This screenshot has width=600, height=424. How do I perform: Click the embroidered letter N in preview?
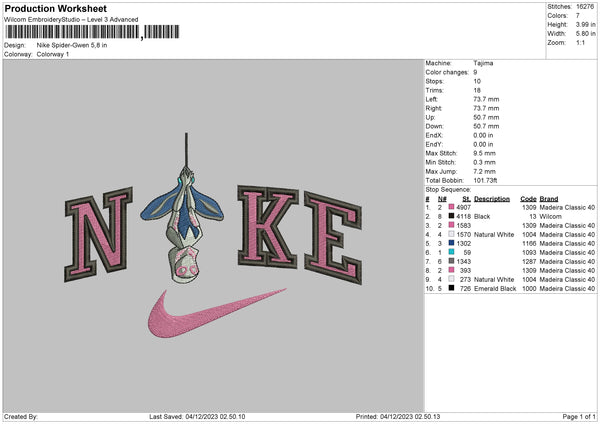[x=98, y=234]
